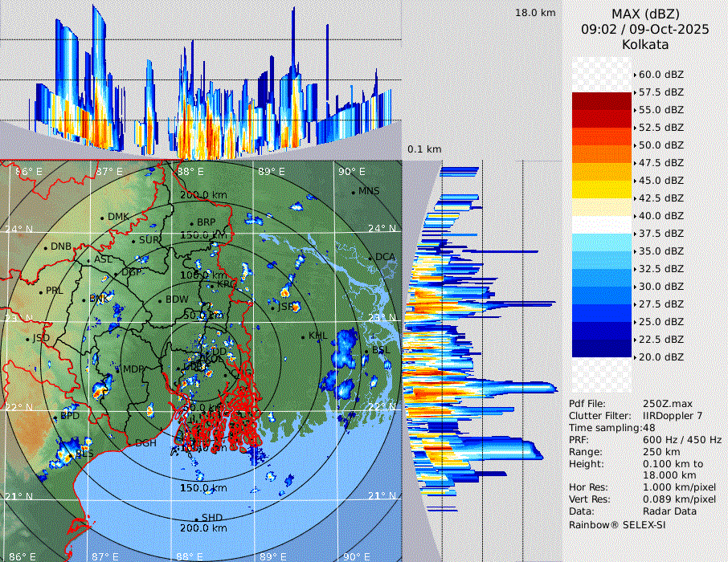Click the darkest red legend color band
Screen dimensions: 728x562
click(x=602, y=100)
